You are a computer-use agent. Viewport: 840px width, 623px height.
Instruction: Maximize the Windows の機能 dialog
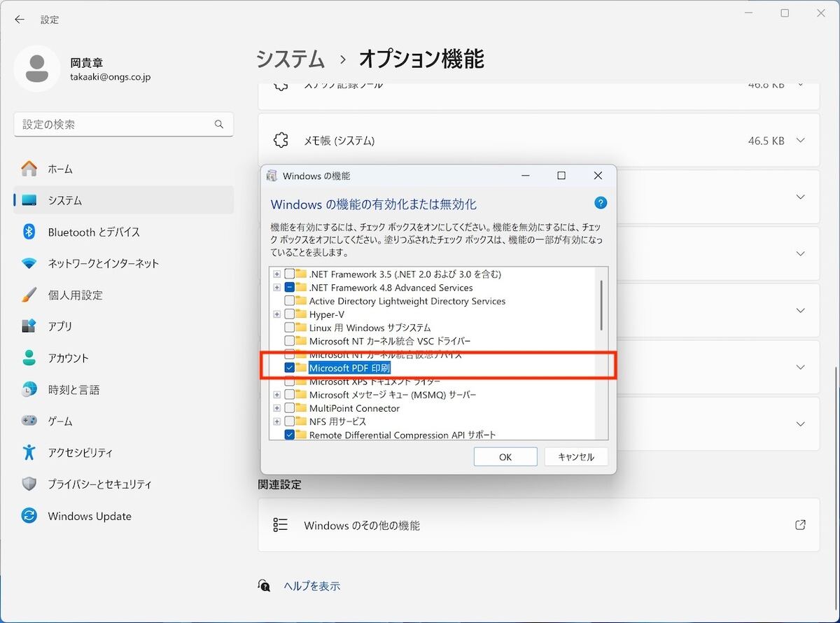(561, 176)
